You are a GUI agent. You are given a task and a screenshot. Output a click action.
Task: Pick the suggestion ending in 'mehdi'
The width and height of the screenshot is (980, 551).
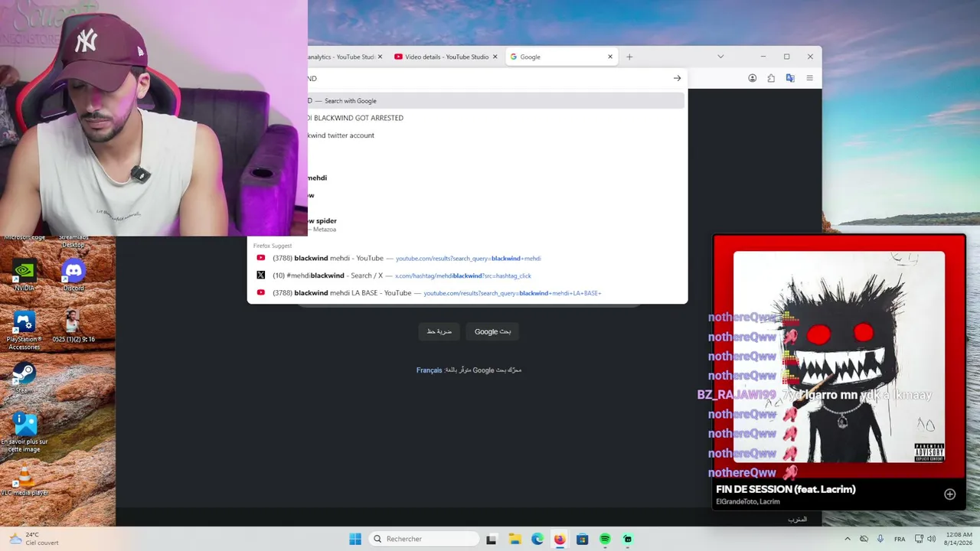click(496, 178)
